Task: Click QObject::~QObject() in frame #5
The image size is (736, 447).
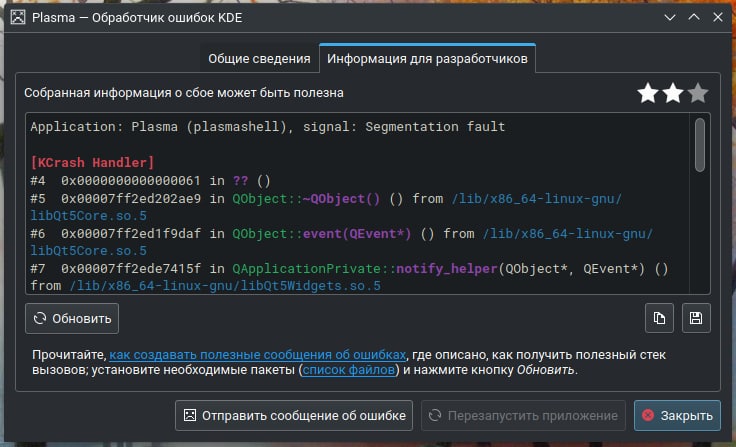Action: click(x=306, y=199)
